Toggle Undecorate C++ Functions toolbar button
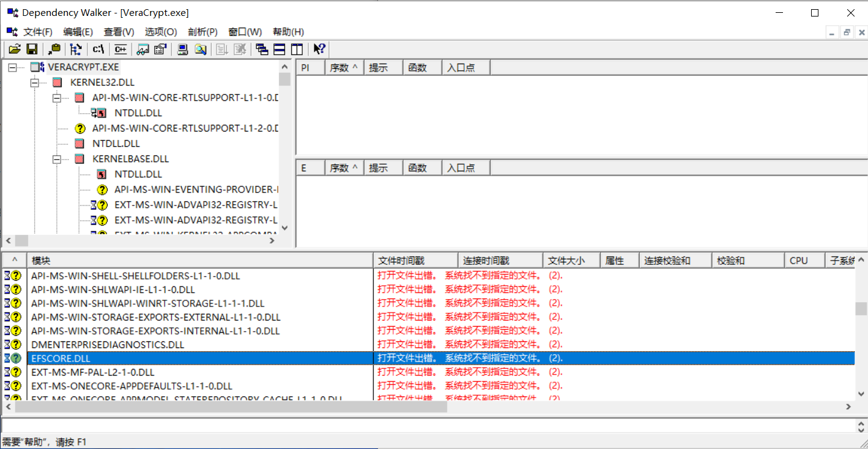The image size is (868, 449). click(x=121, y=50)
